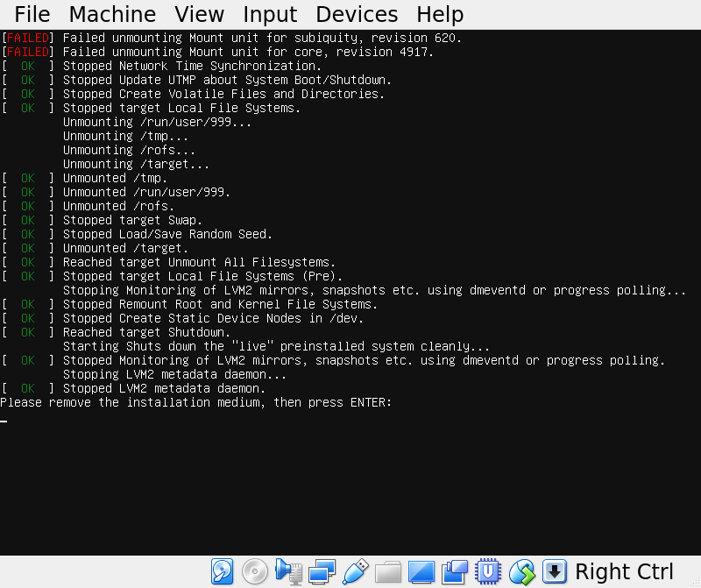
Task: Click the hard disk activity icon
Action: [x=223, y=572]
